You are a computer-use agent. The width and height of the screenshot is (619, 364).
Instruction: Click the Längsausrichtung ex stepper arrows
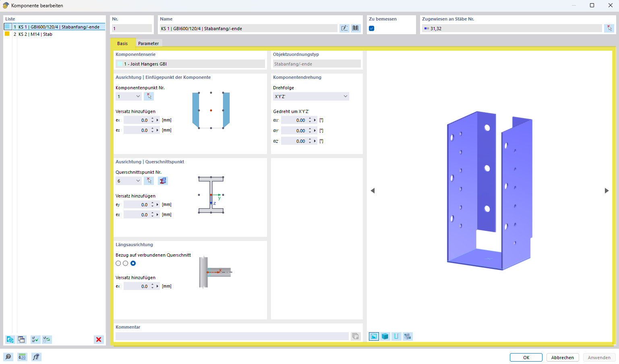coord(152,286)
